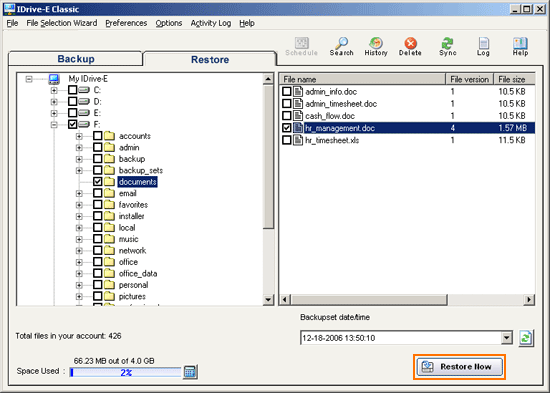Check the C: drive checkbox

tap(73, 90)
